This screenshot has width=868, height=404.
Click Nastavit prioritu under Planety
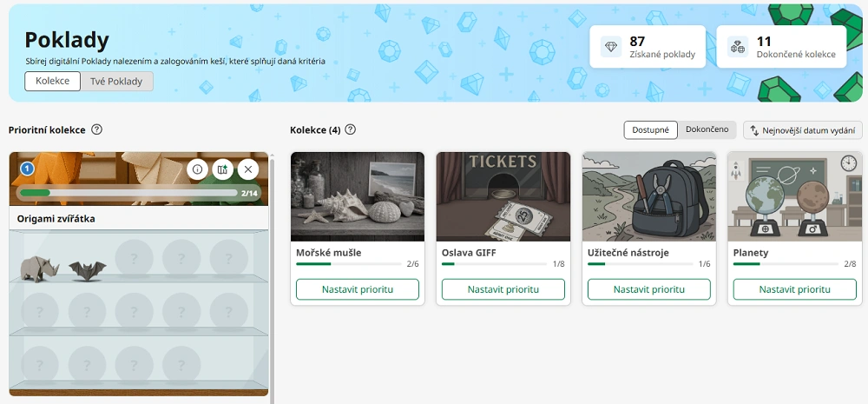[x=795, y=289]
